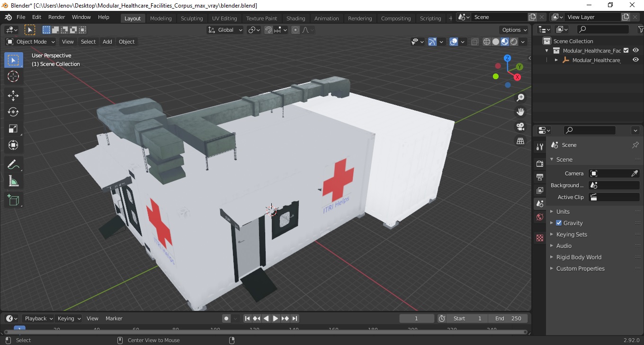
Task: Activate the Cursor tool
Action: [13, 76]
